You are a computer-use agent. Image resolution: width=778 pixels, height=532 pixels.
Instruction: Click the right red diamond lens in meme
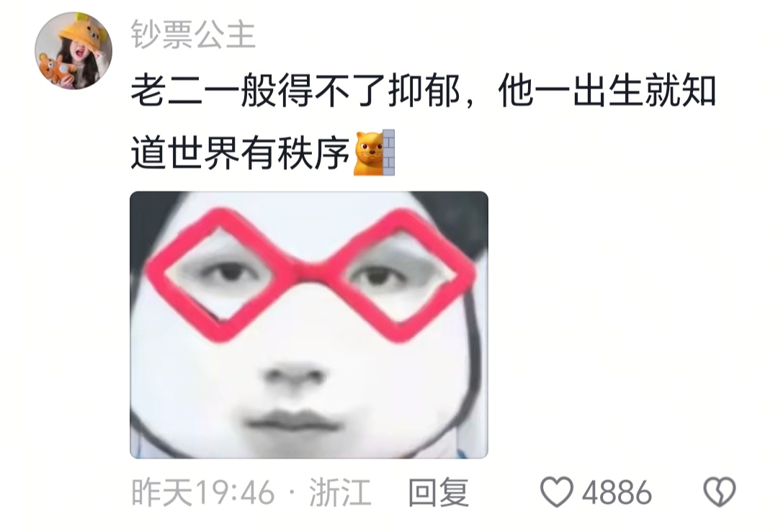click(401, 276)
